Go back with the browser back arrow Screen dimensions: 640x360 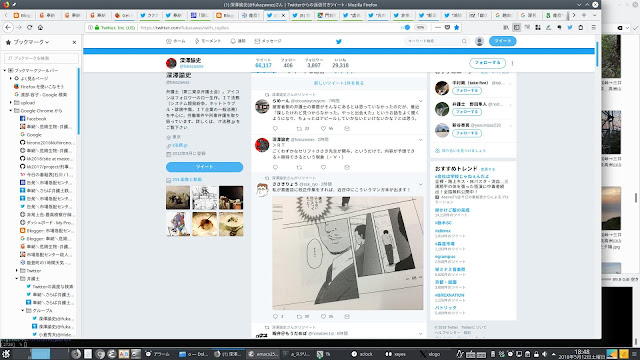click(x=8, y=27)
